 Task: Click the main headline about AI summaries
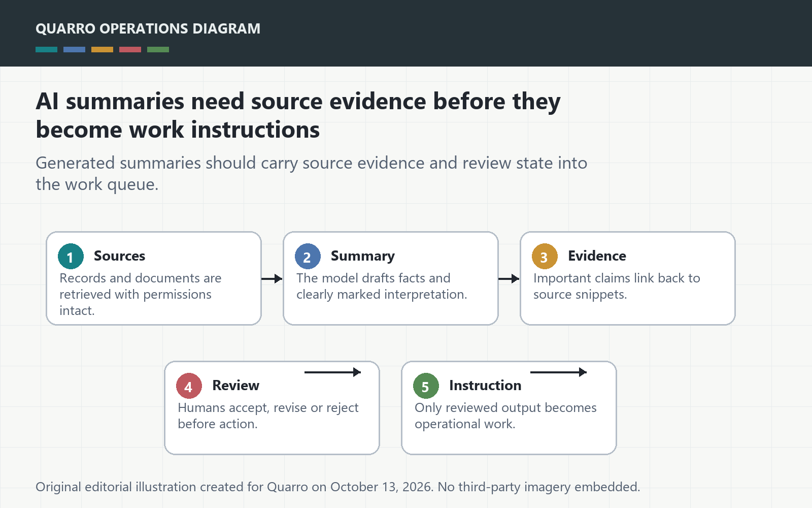tap(298, 115)
